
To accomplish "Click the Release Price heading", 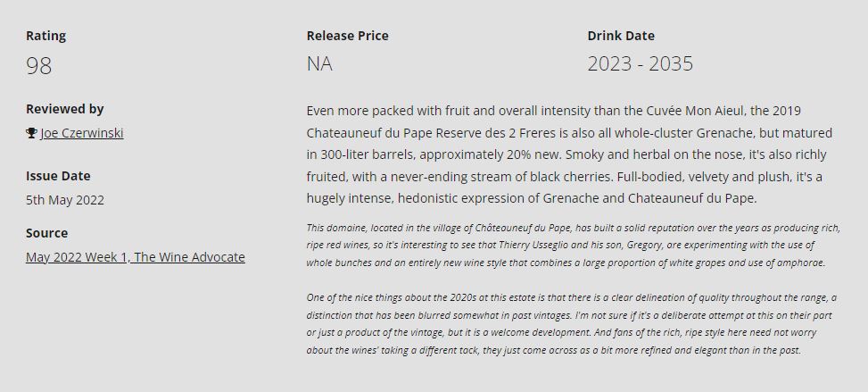I will coord(347,36).
